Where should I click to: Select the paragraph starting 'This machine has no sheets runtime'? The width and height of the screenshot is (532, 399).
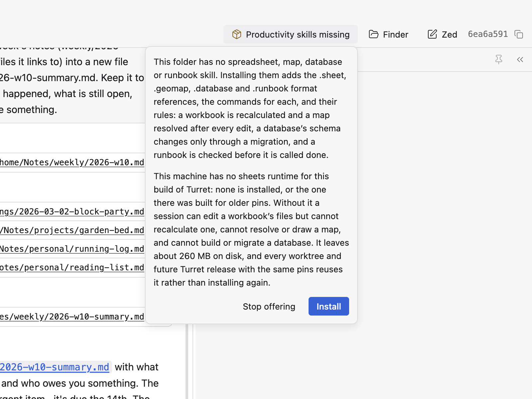[251, 229]
